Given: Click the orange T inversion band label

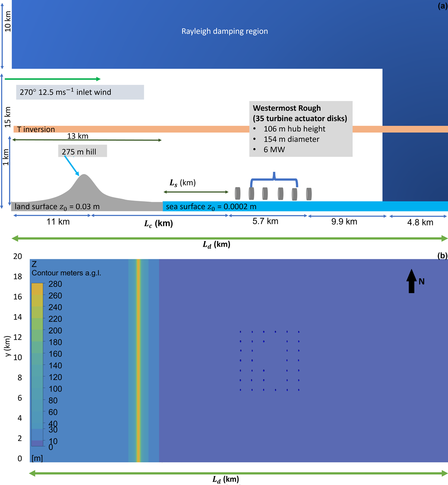Looking at the screenshot, I should coord(36,129).
